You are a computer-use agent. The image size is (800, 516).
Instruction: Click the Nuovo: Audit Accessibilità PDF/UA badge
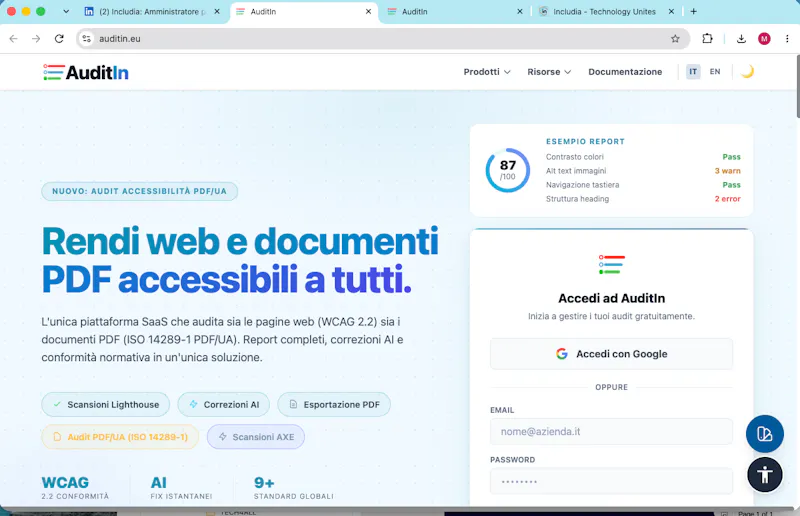(x=139, y=191)
